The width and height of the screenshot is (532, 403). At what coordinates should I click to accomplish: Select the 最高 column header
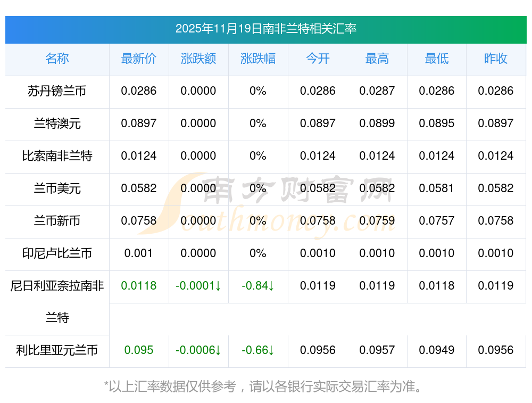[x=377, y=59]
